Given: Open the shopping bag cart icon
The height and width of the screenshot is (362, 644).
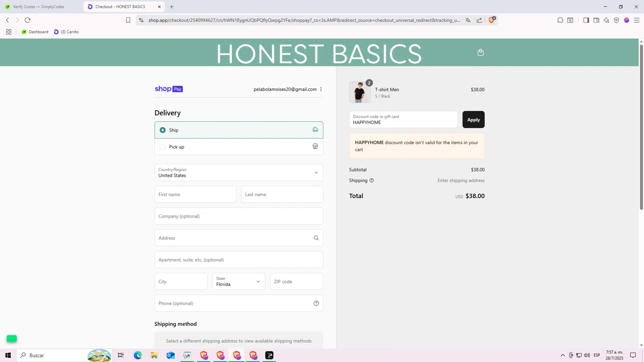Looking at the screenshot, I should pos(480,52).
